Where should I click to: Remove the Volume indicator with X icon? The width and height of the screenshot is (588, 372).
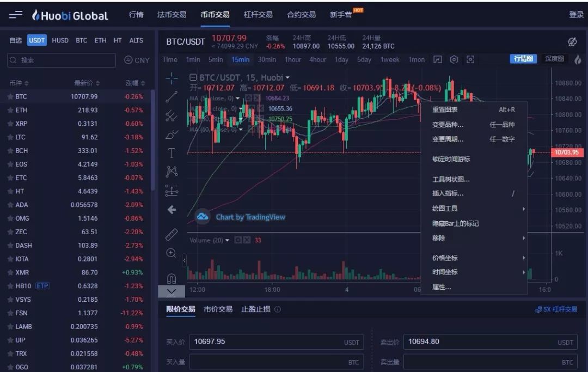click(247, 240)
